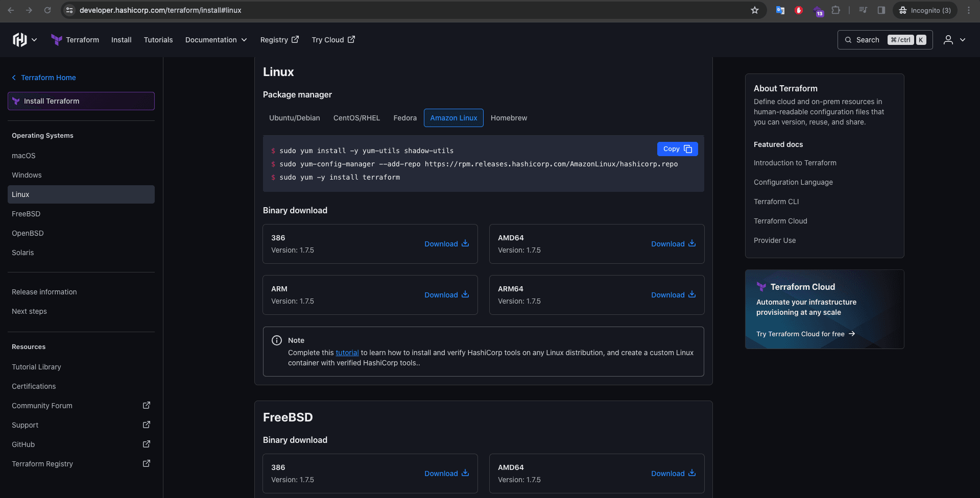Download Linux ARM64 binary
This screenshot has height=498, width=980.
click(673, 295)
